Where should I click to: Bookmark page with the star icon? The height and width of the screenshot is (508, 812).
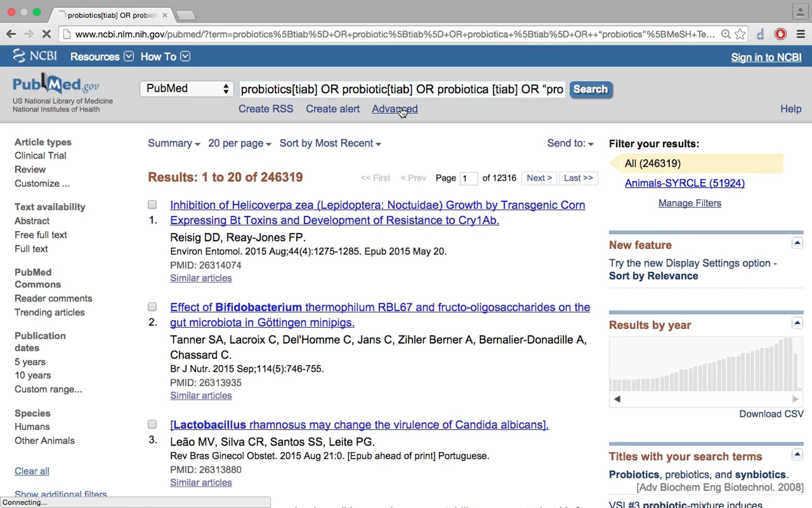click(740, 34)
